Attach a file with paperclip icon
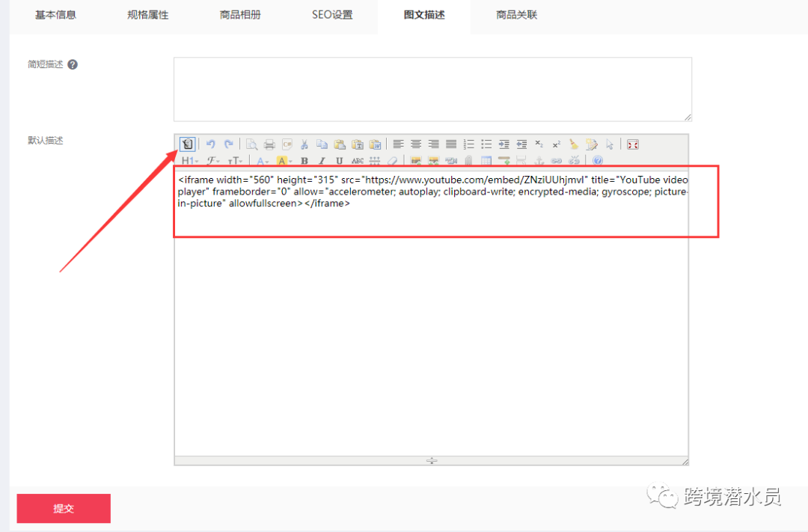The height and width of the screenshot is (532, 808). [469, 161]
